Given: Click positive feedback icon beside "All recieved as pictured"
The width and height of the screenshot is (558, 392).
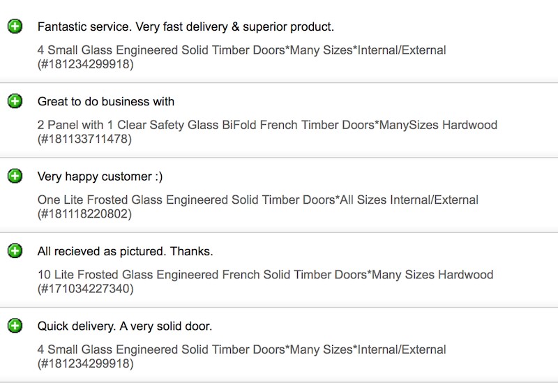Looking at the screenshot, I should tap(15, 251).
